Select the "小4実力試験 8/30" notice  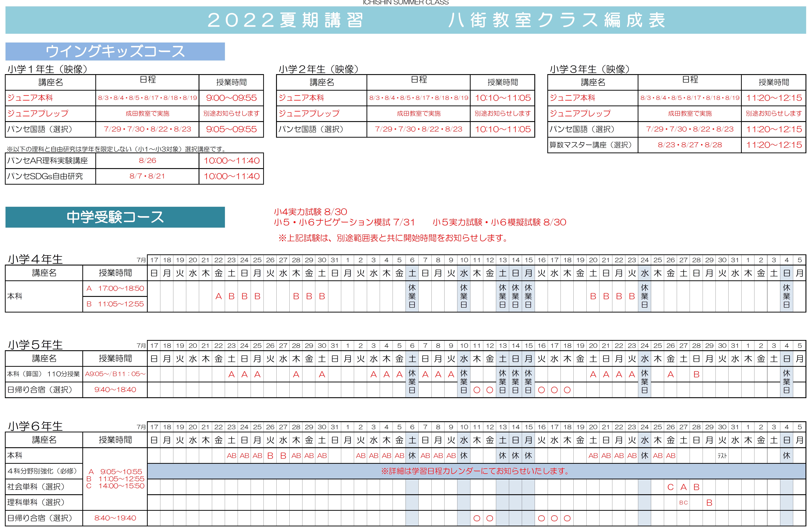pyautogui.click(x=311, y=212)
